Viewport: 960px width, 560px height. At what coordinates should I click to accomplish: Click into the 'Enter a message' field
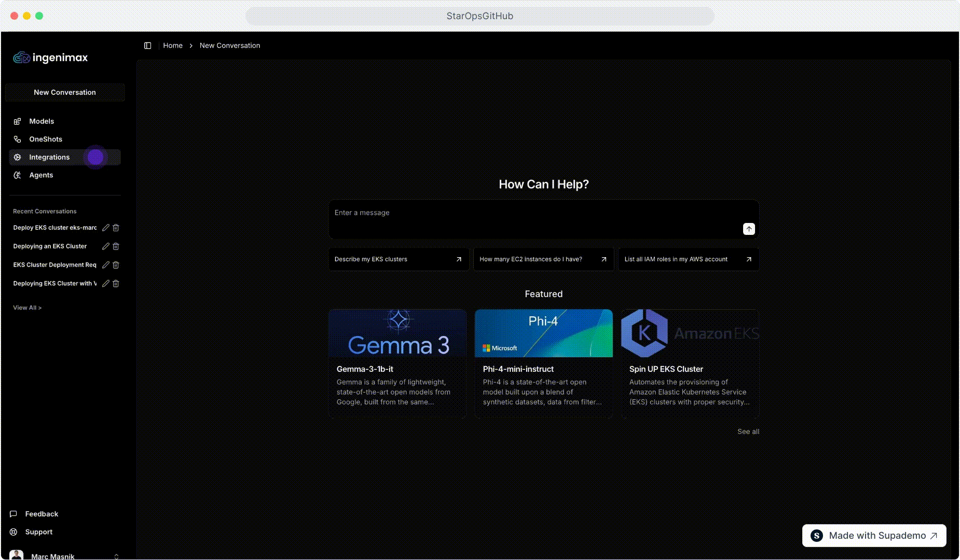(534, 213)
